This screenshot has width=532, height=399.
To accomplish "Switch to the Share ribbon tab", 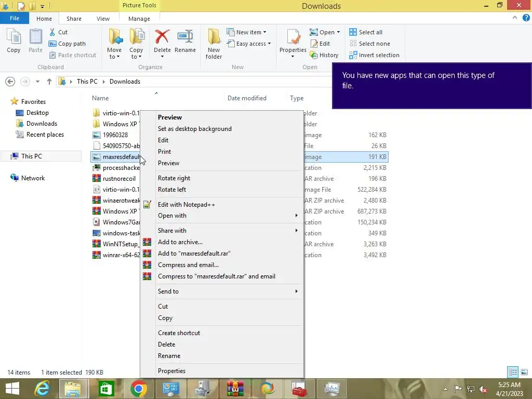I will pos(74,19).
